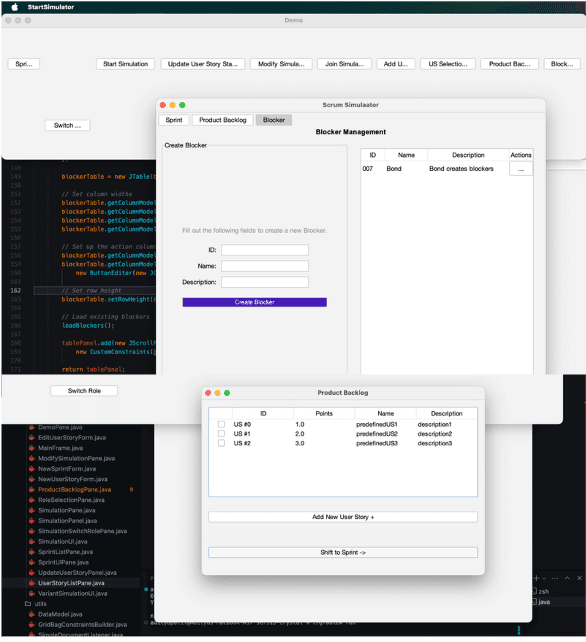
Task: Click the purple Create Blocker button
Action: click(x=254, y=302)
